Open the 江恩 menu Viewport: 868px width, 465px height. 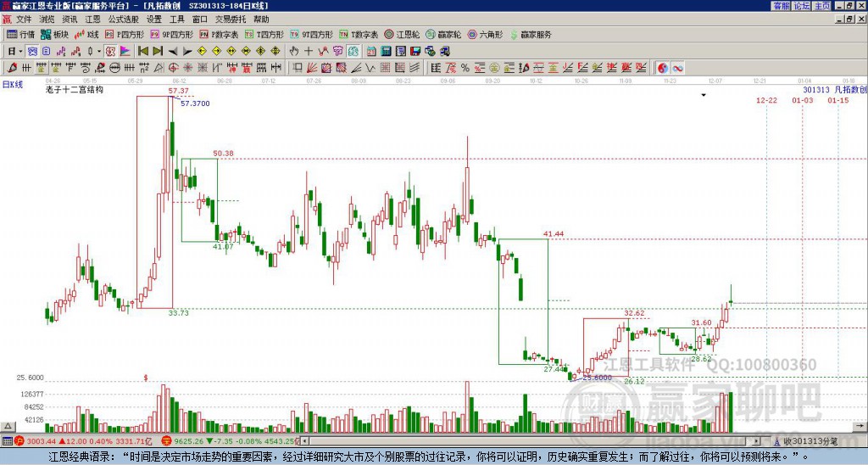click(x=93, y=20)
